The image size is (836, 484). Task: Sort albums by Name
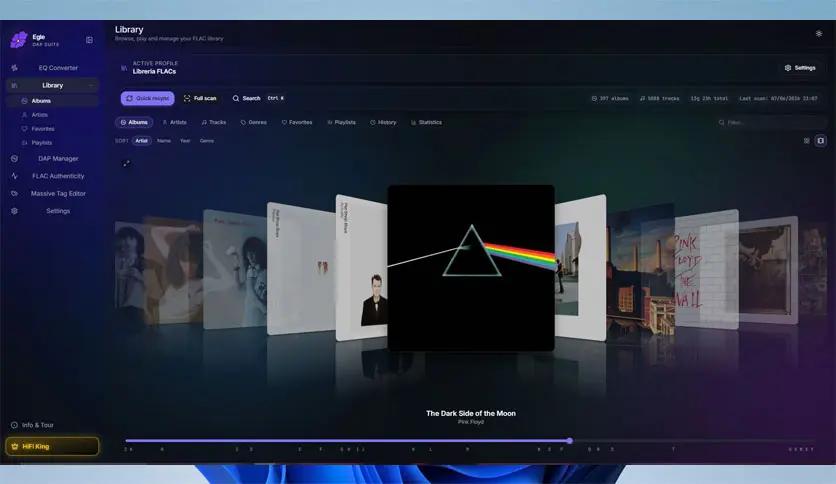(x=164, y=141)
